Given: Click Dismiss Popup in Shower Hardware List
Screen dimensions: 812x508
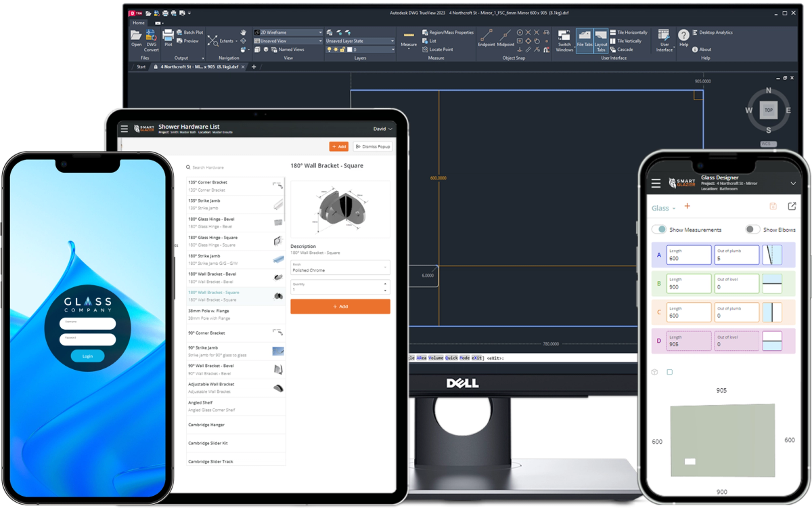Looking at the screenshot, I should tap(371, 146).
